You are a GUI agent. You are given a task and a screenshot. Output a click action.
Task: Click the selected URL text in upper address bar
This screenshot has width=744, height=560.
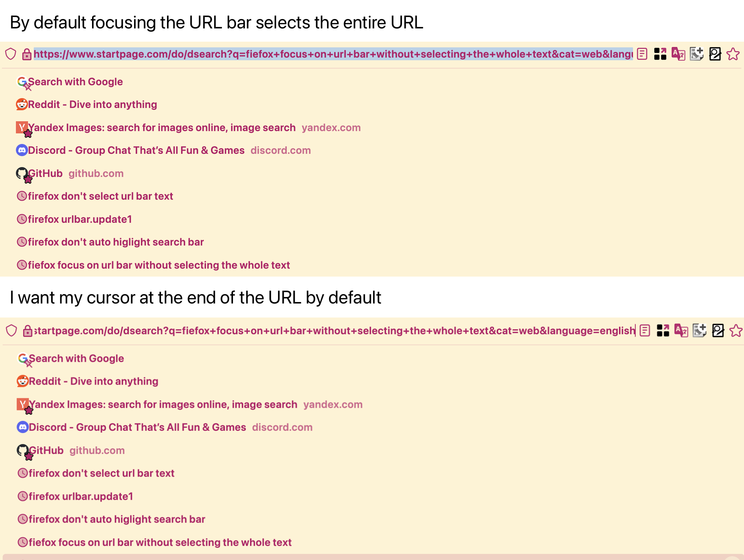coord(333,54)
